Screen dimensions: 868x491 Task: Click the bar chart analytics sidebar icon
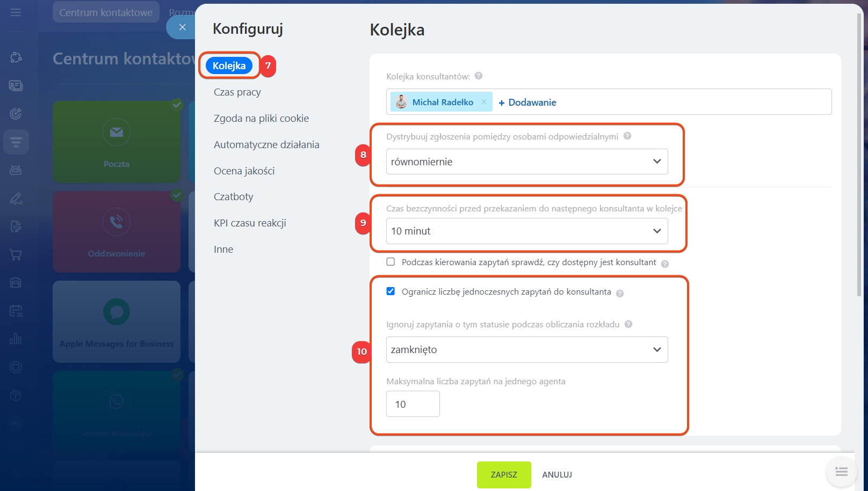[16, 339]
